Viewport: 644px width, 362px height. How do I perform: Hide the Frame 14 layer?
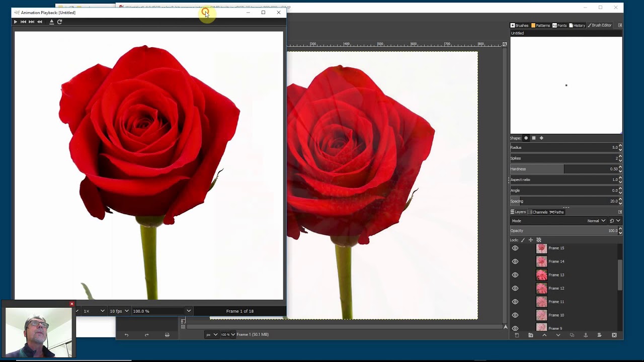pyautogui.click(x=515, y=261)
